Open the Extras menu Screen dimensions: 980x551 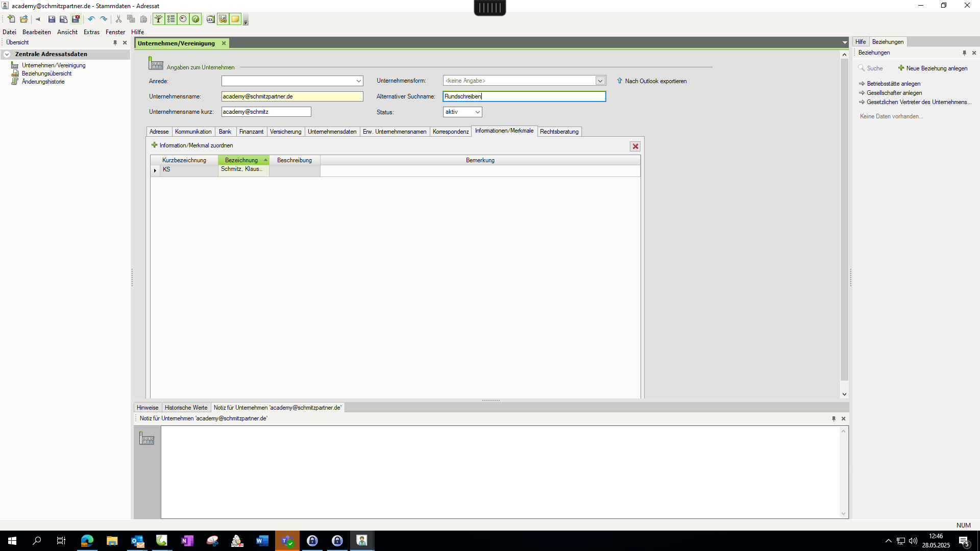coord(91,32)
